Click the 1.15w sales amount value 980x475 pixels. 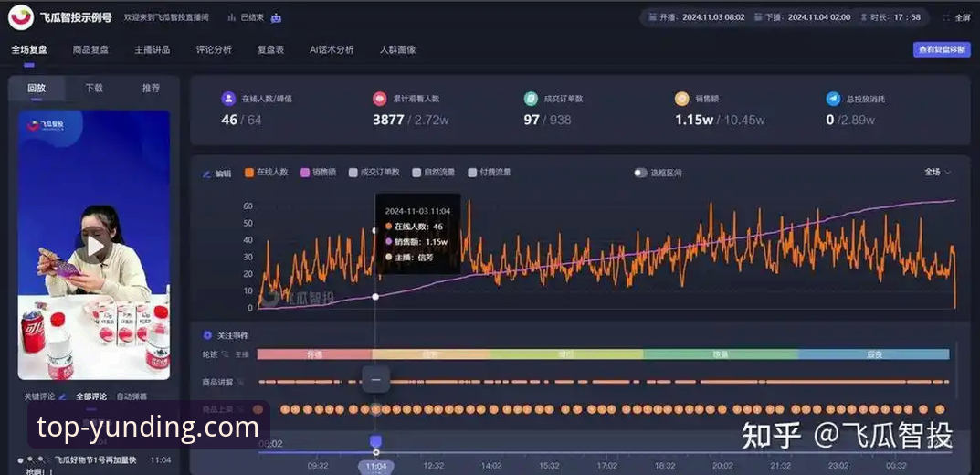coord(694,120)
